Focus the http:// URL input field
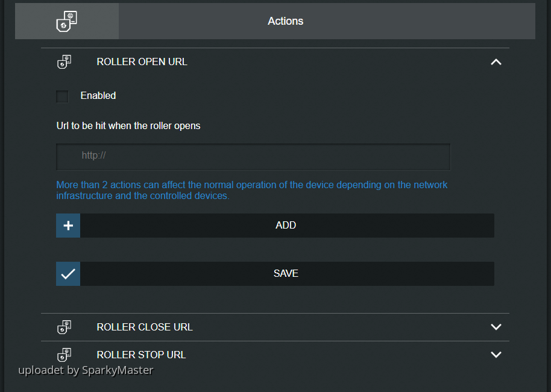The image size is (551, 392). point(253,156)
